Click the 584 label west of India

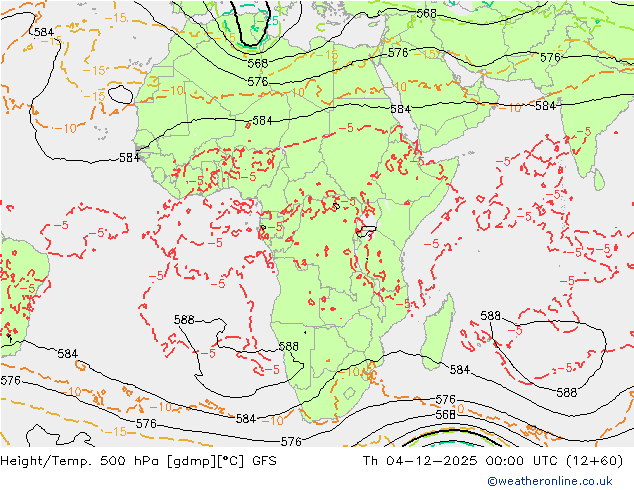pyautogui.click(x=545, y=106)
